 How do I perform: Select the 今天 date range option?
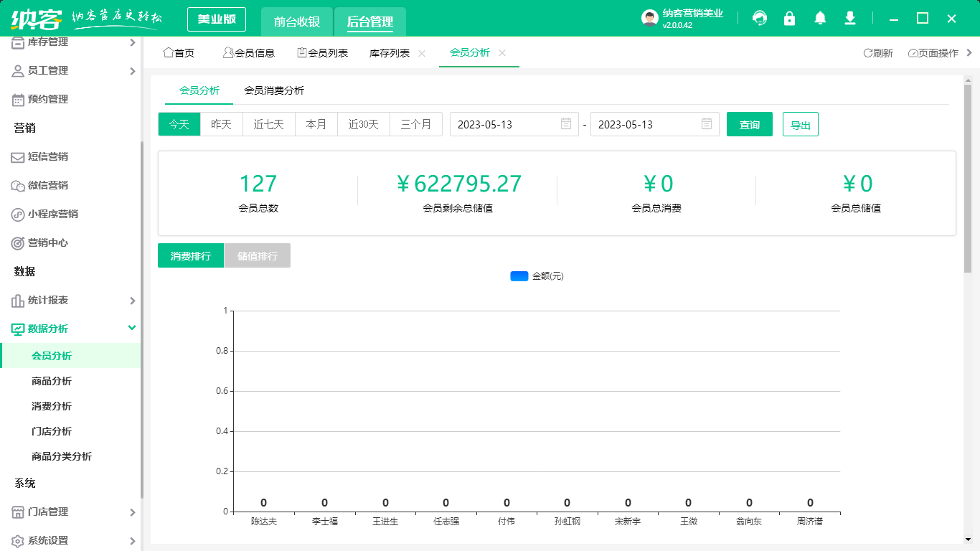point(179,124)
